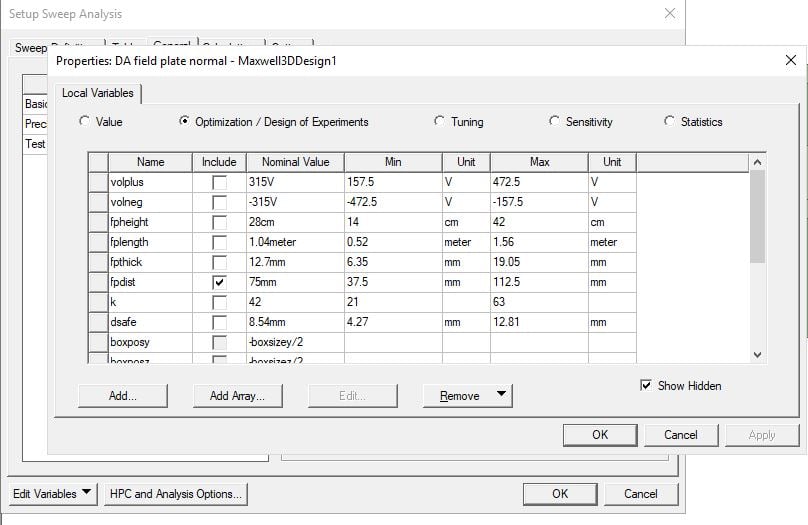Select the volplus variable name cell

(x=150, y=182)
